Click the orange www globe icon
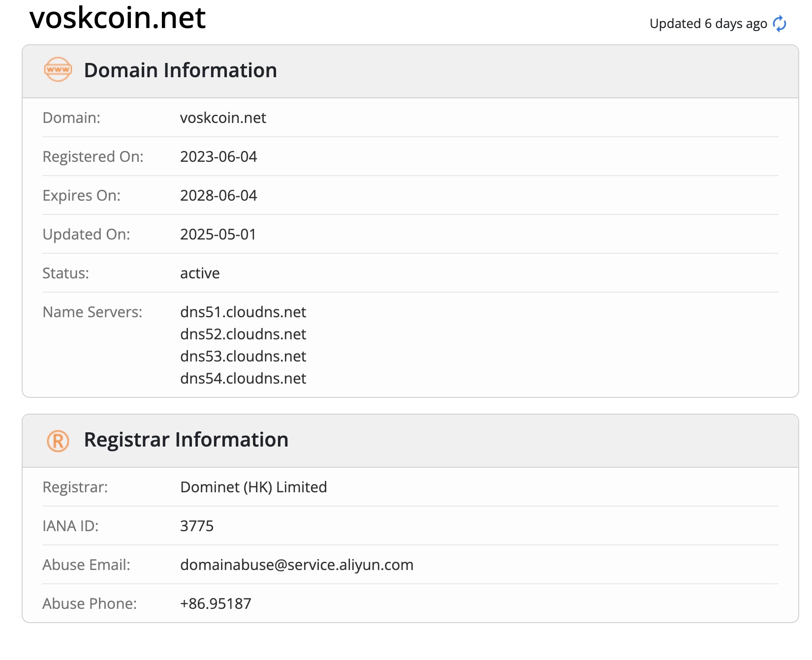This screenshot has width=812, height=660. pos(58,69)
